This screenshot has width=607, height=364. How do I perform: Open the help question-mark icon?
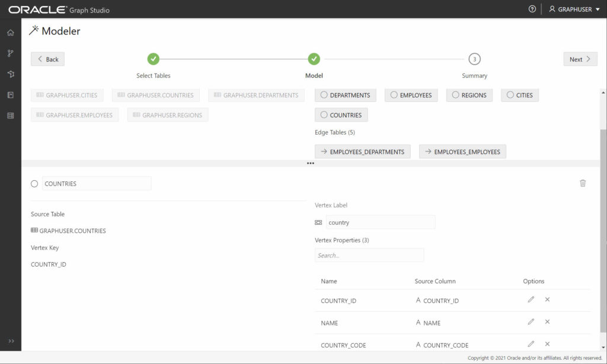(532, 9)
